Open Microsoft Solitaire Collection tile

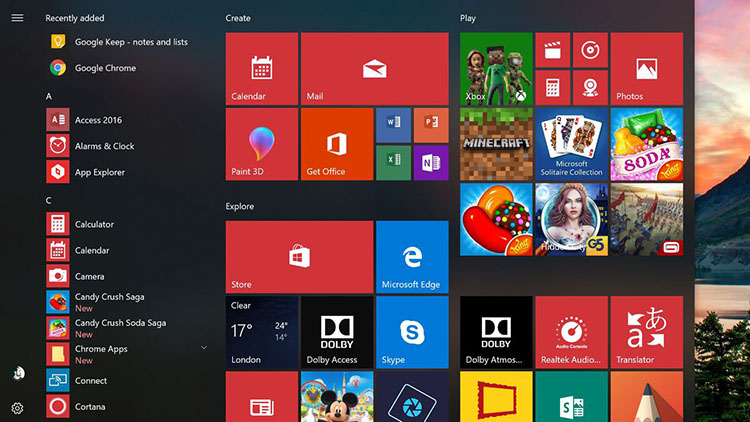click(572, 144)
